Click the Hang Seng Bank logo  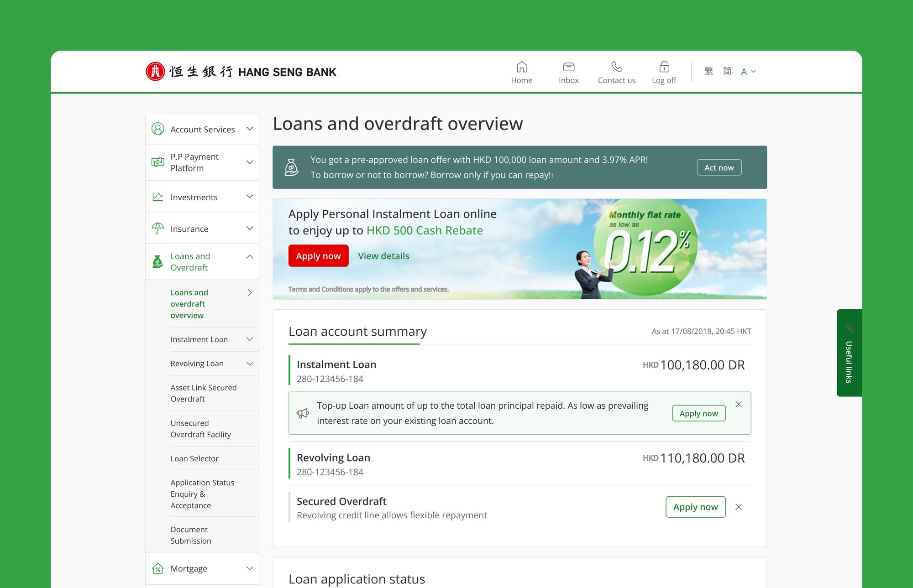point(241,72)
